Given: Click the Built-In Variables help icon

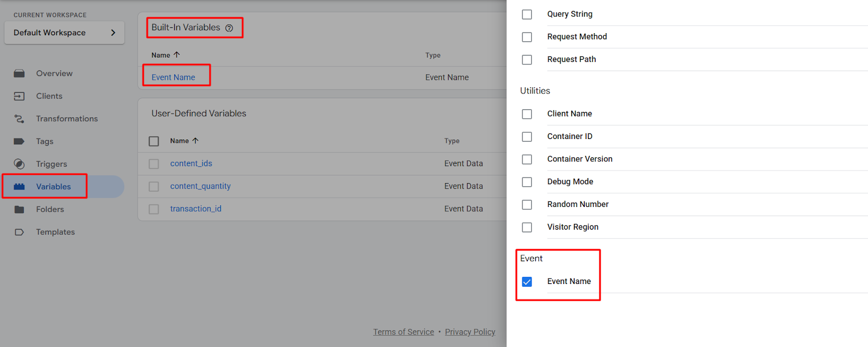Looking at the screenshot, I should point(229,28).
